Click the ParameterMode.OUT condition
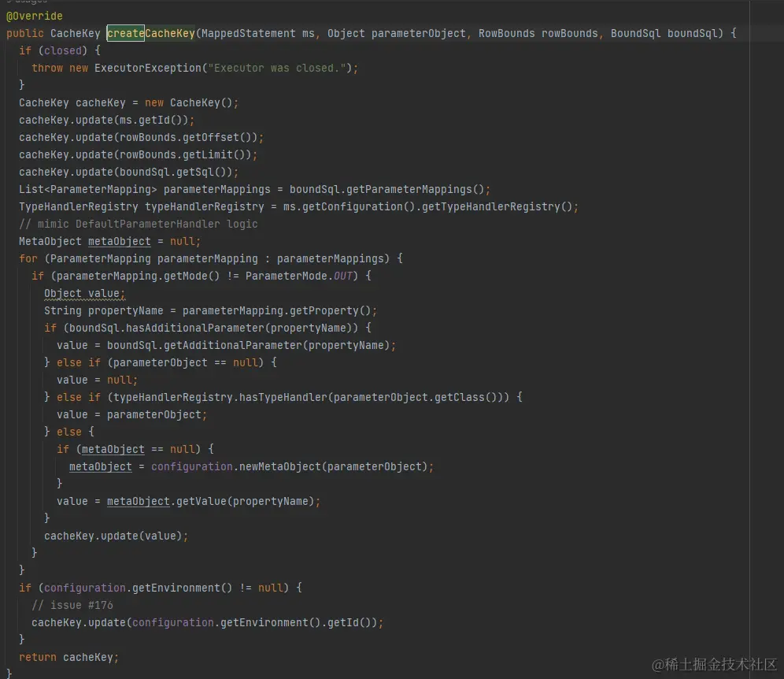Screen dimensions: 784x679 (201, 276)
